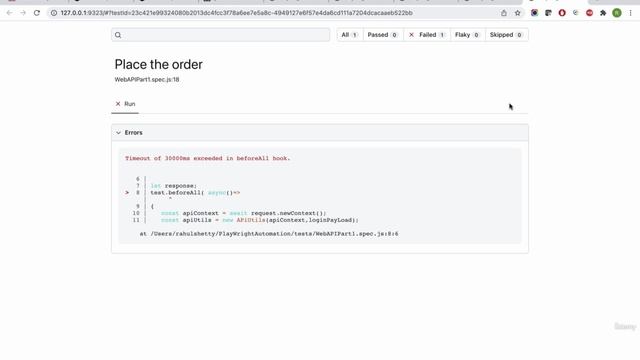
Task: Click the stack trace file path line
Action: pyautogui.click(x=269, y=234)
